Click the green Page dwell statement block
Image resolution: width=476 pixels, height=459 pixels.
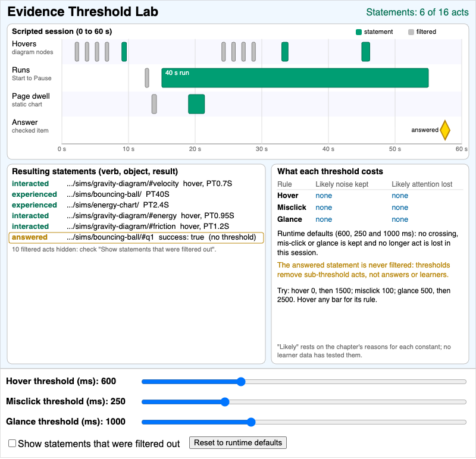(196, 104)
